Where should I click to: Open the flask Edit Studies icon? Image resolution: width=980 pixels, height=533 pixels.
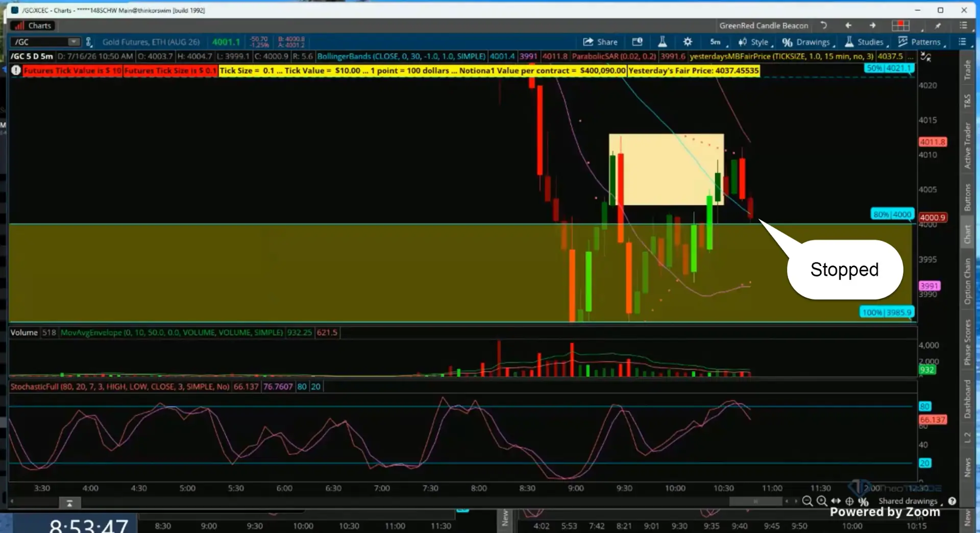[x=663, y=42]
